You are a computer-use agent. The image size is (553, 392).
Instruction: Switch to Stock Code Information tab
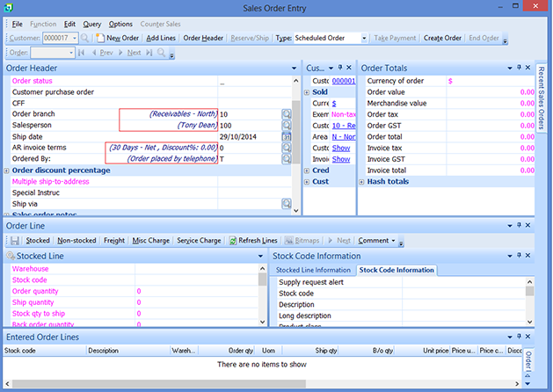397,270
